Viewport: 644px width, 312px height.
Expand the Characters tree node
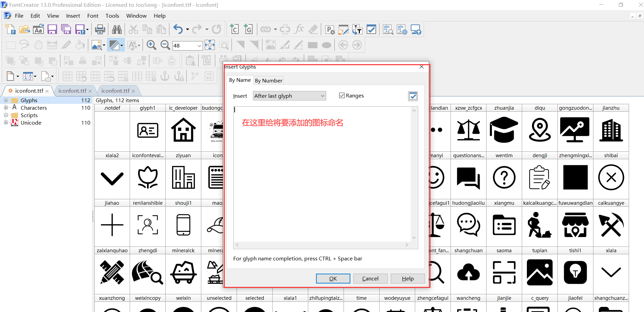click(6, 108)
